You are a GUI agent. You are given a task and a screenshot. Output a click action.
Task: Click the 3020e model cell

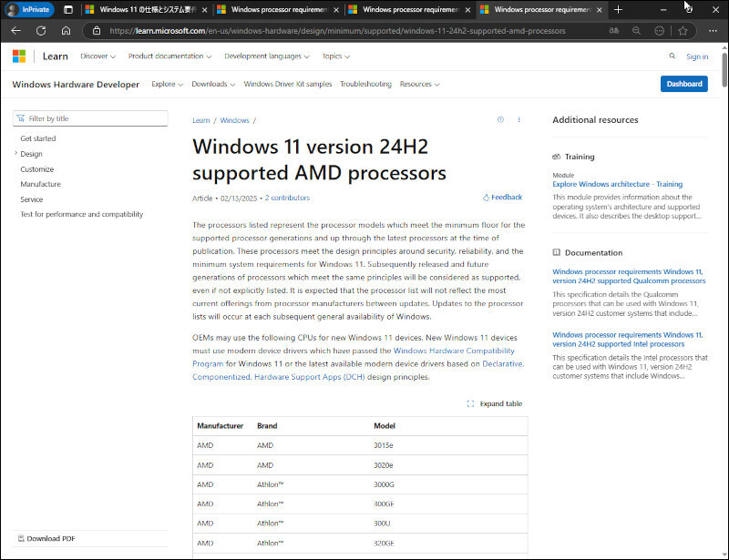tap(384, 465)
